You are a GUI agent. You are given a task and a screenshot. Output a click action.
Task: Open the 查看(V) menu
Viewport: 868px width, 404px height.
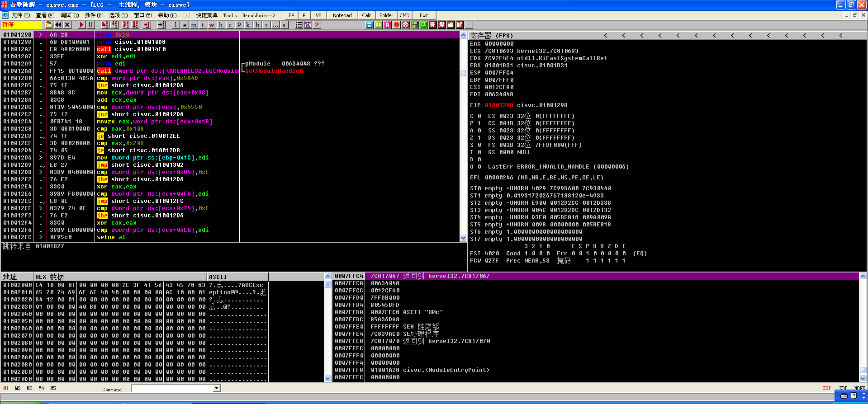point(45,15)
